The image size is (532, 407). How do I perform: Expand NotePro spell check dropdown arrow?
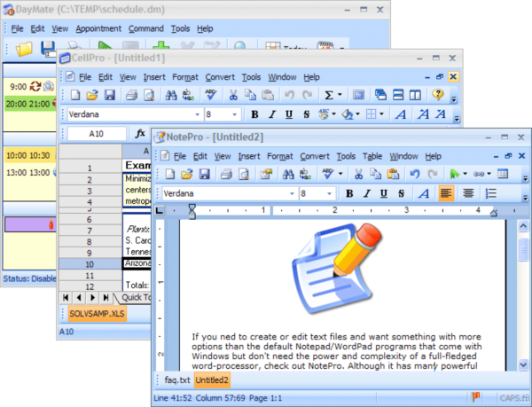coord(340,174)
